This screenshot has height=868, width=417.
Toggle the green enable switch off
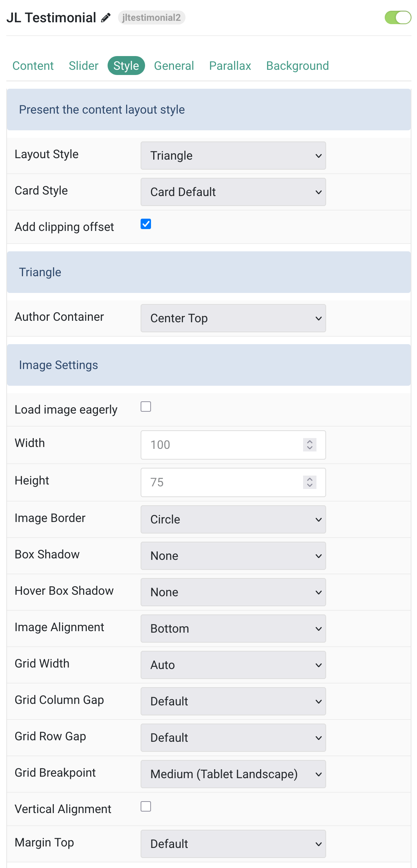pos(398,17)
